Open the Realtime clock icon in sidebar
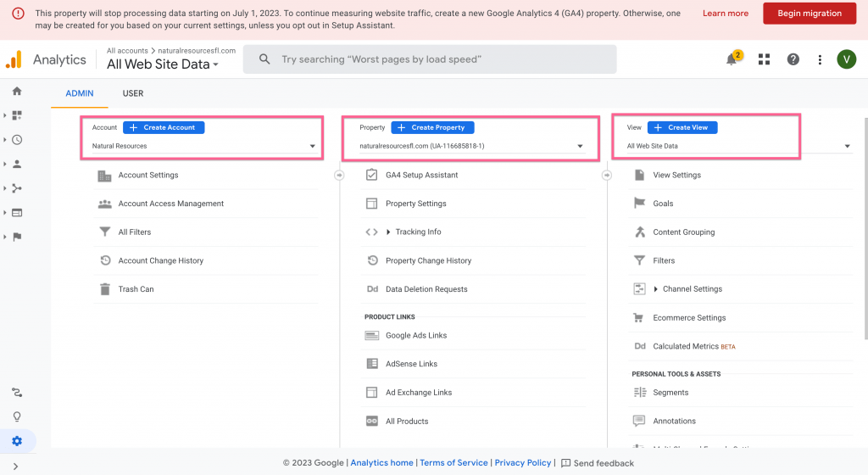868x475 pixels. [17, 139]
